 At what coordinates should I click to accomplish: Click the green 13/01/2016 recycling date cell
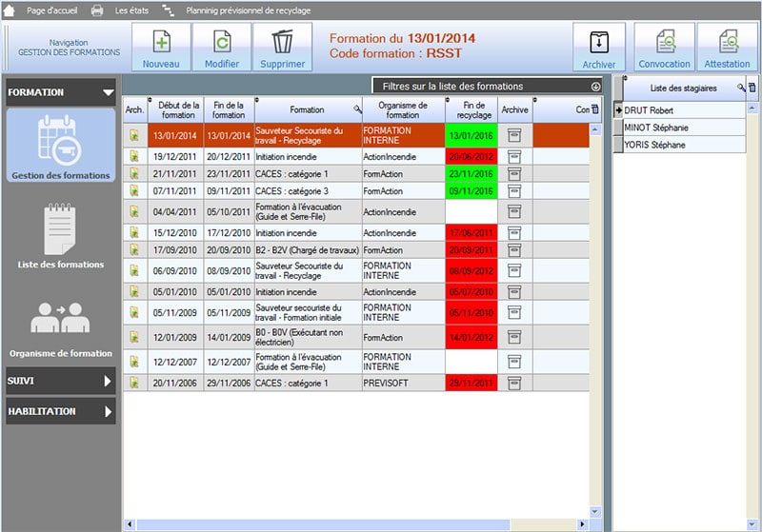(471, 135)
